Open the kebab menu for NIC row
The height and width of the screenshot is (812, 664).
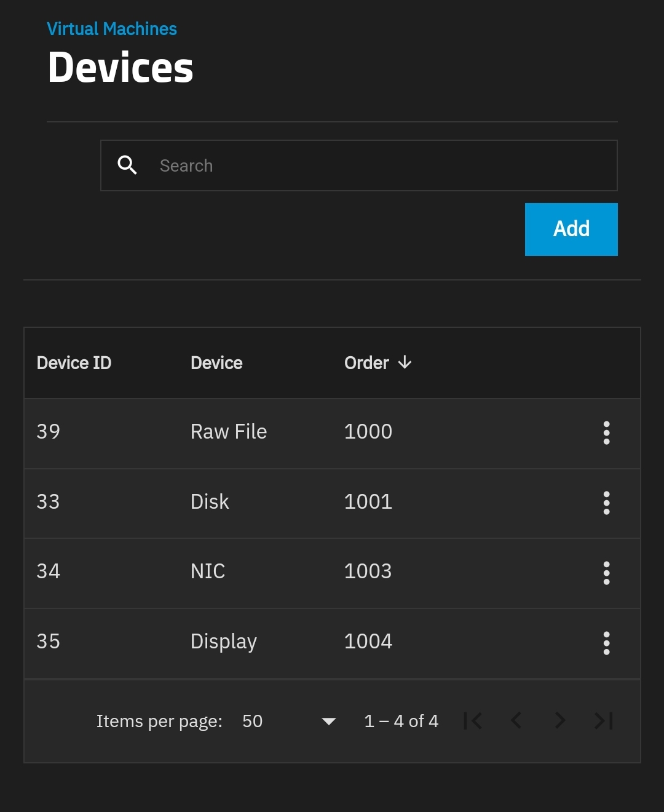(x=606, y=573)
